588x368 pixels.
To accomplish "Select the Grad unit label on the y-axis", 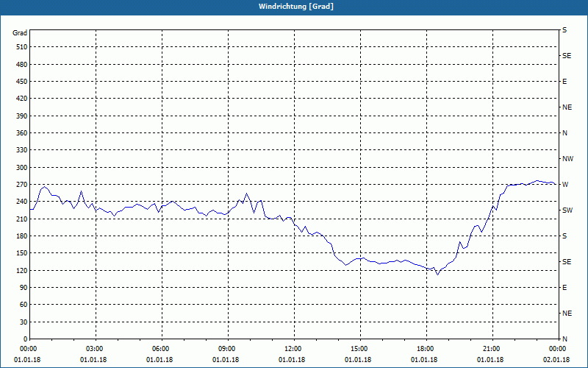I will [x=20, y=33].
